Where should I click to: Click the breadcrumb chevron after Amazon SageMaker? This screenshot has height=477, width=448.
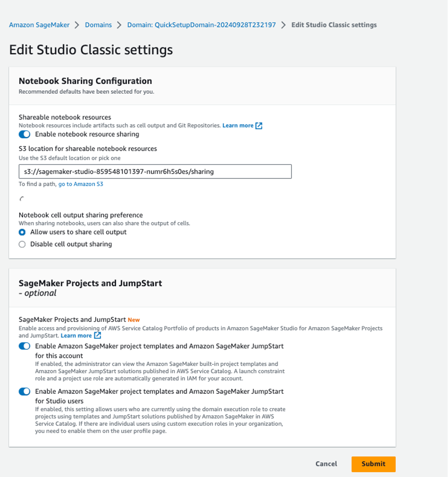click(x=77, y=25)
